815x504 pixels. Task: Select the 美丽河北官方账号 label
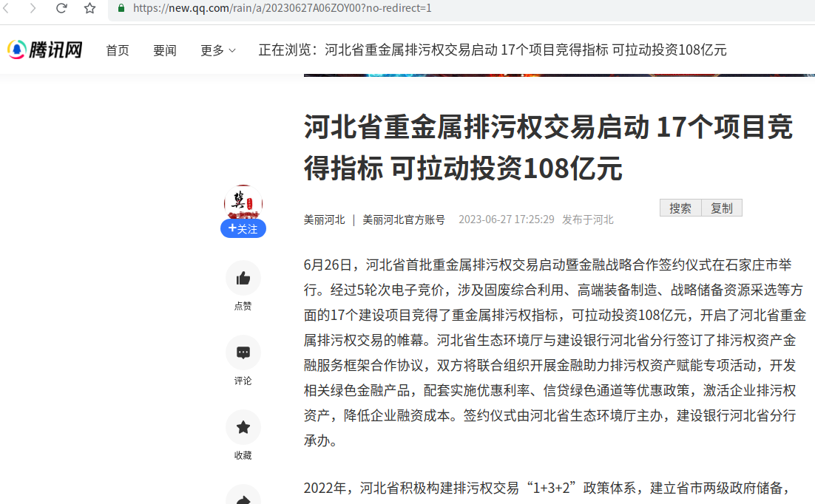[404, 219]
